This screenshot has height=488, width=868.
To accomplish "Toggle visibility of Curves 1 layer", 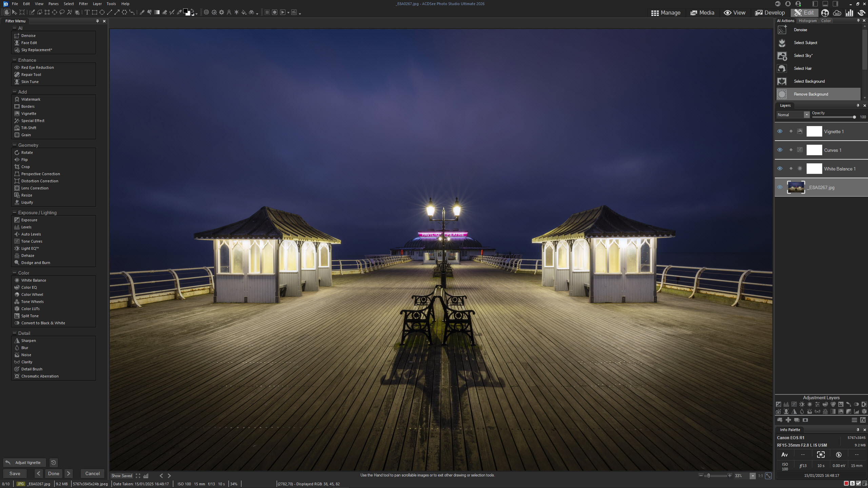I will tap(780, 150).
